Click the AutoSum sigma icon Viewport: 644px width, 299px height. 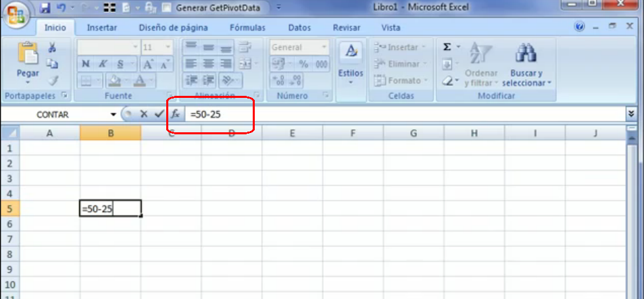(x=447, y=47)
